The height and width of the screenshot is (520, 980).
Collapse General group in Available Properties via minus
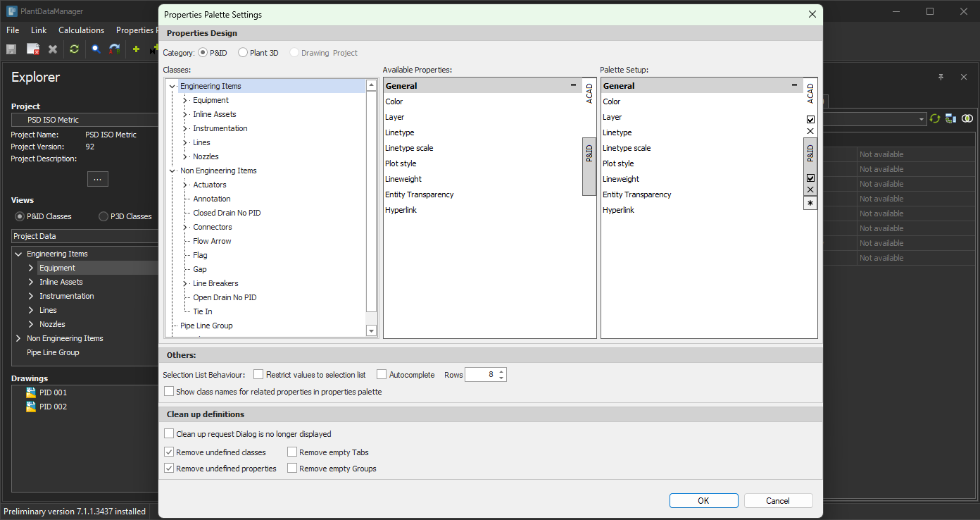[x=574, y=85]
